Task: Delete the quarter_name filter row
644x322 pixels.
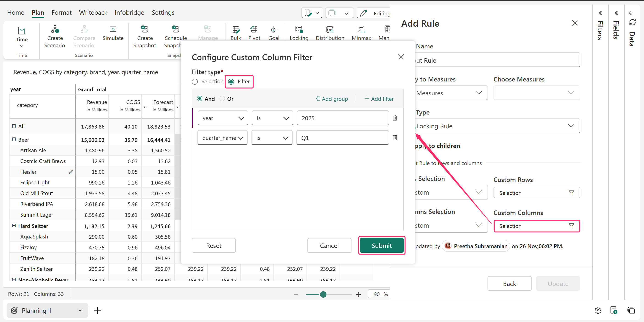Action: click(x=395, y=137)
